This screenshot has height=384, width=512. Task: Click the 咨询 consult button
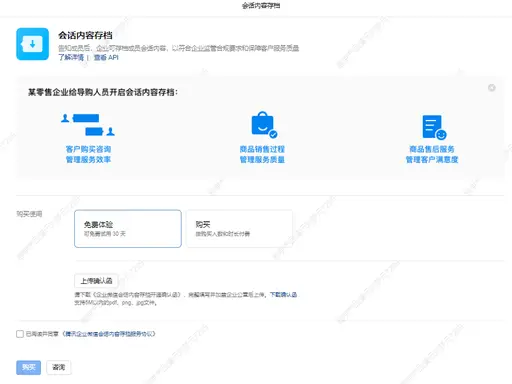tap(59, 367)
